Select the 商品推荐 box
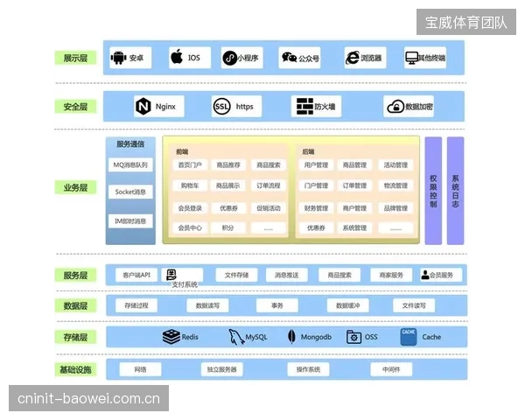The width and height of the screenshot is (525, 420). [228, 164]
